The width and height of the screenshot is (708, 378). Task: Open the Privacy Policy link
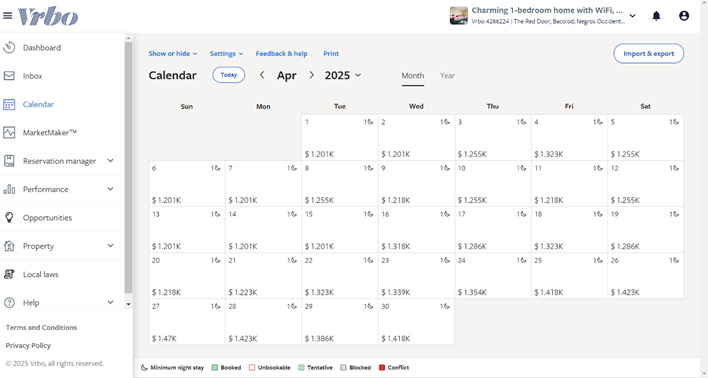[x=28, y=345]
